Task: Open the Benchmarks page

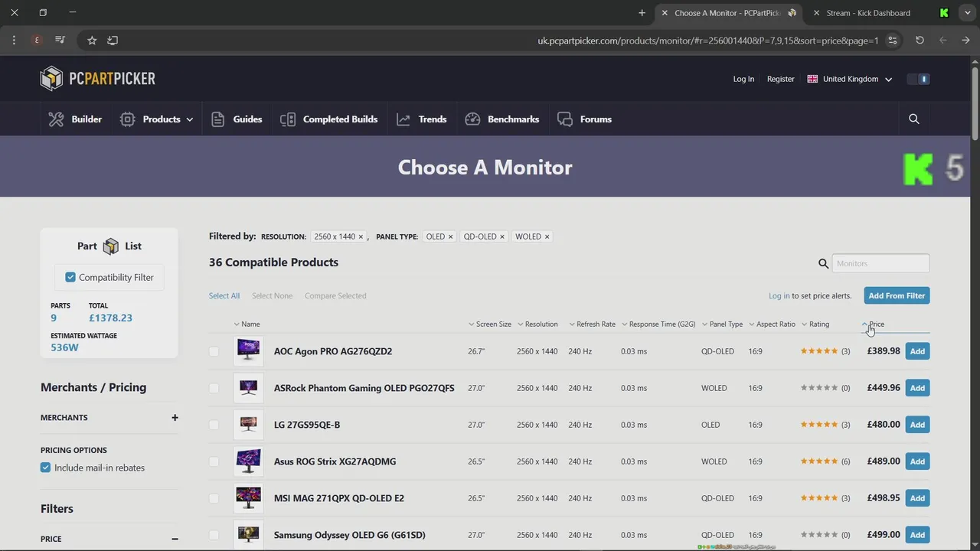Action: point(502,119)
